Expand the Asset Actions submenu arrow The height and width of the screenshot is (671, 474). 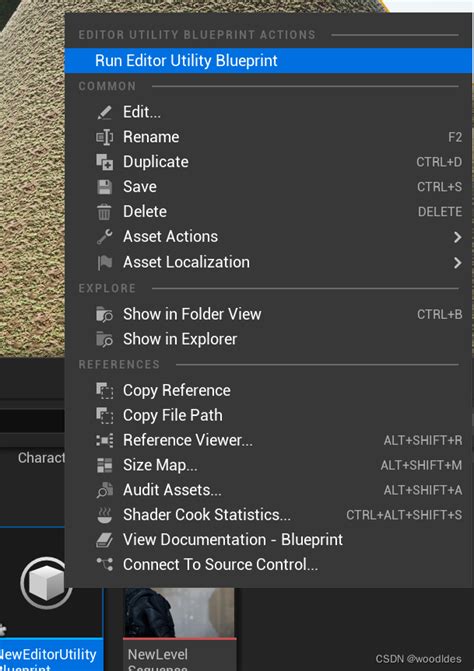click(x=457, y=237)
